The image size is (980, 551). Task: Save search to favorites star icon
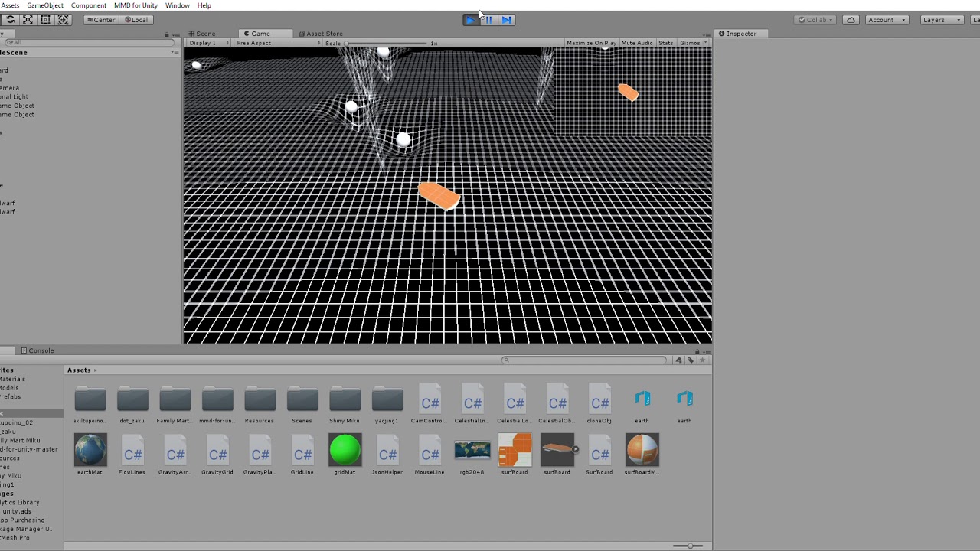[x=702, y=360]
